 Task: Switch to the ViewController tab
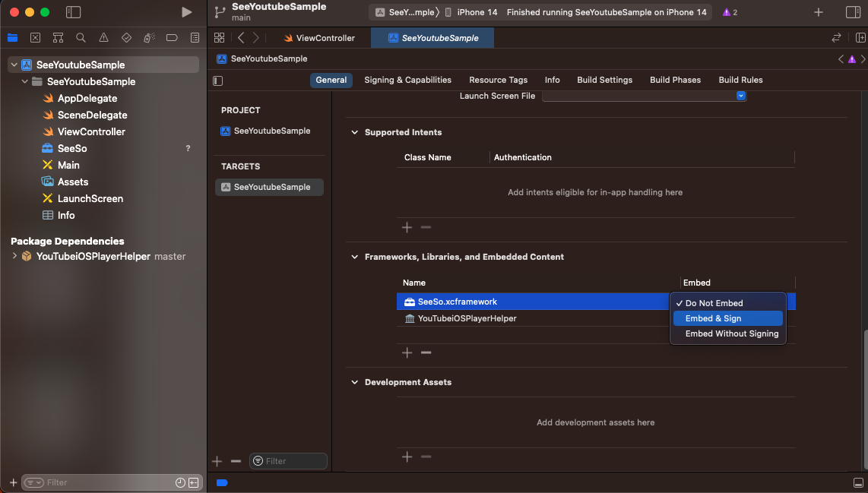319,38
